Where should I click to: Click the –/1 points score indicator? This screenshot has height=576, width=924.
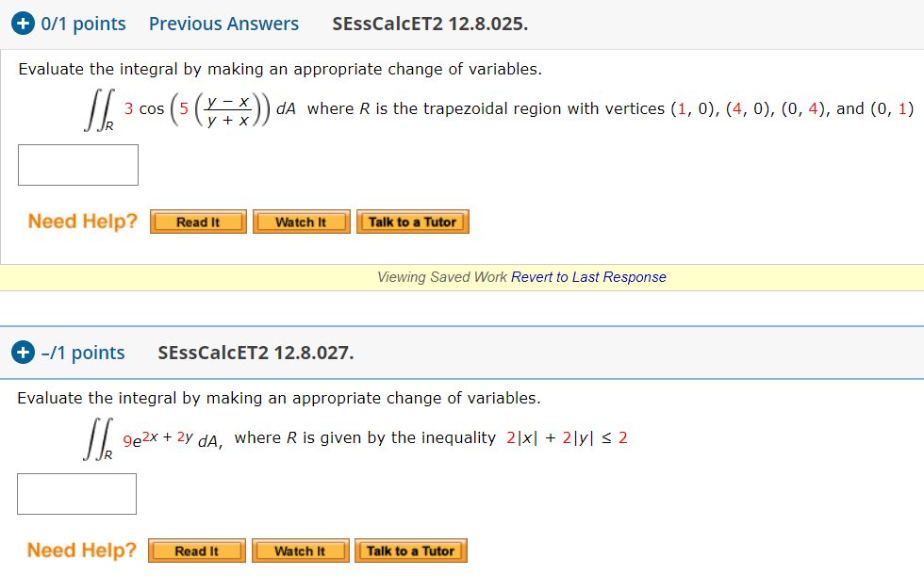coord(83,353)
